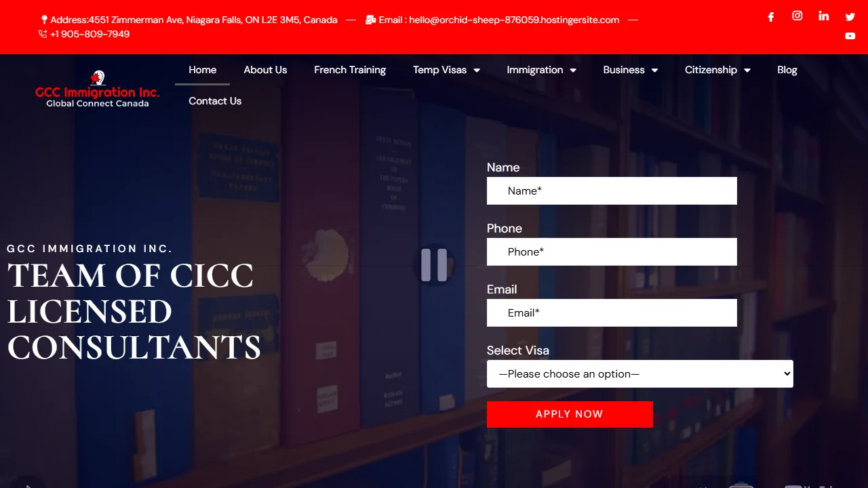
Task: Open the Business menu label
Action: tap(624, 70)
